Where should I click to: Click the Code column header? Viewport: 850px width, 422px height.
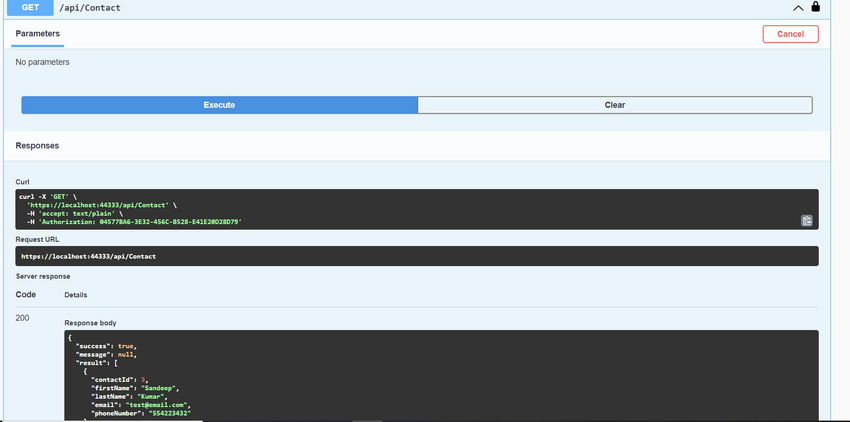[x=26, y=295]
